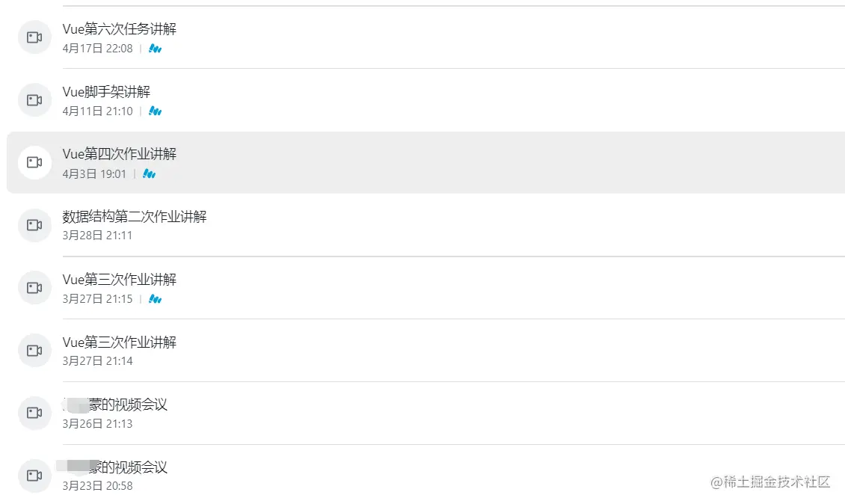The width and height of the screenshot is (845, 504).
Task: Click the 3月28日 21:11 timestamp
Action: click(97, 236)
